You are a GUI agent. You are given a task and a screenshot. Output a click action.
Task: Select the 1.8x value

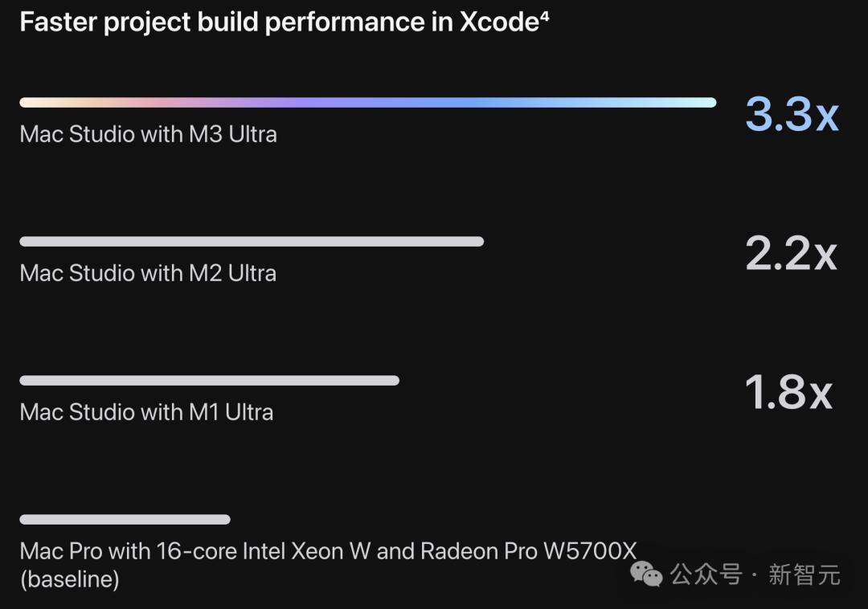(788, 393)
